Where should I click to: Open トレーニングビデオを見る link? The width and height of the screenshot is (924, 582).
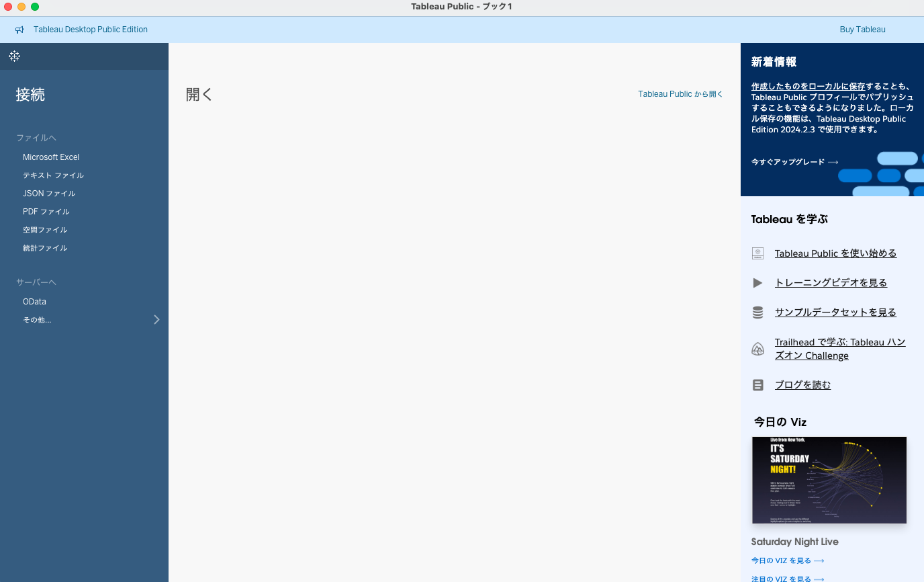point(831,283)
